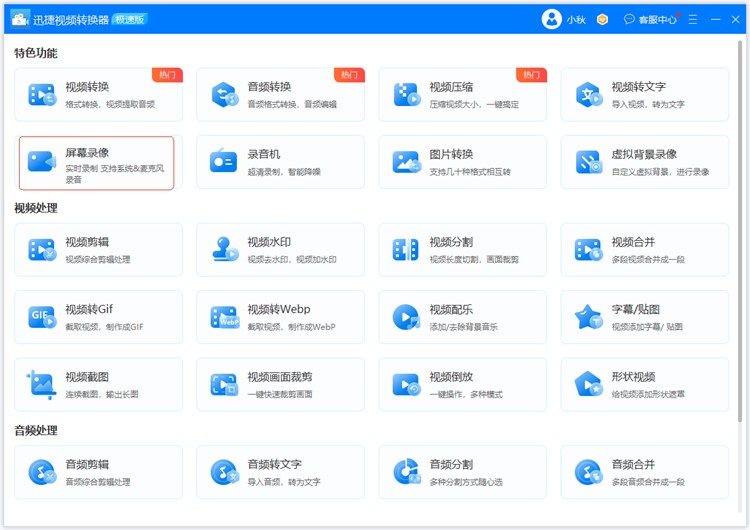Viewport: 750px width, 530px height.
Task: Open the 视频压缩 video compression icon
Action: coord(407,95)
